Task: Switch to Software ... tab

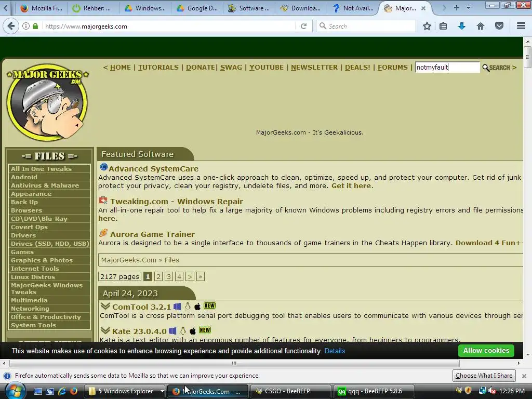Action: click(x=249, y=8)
